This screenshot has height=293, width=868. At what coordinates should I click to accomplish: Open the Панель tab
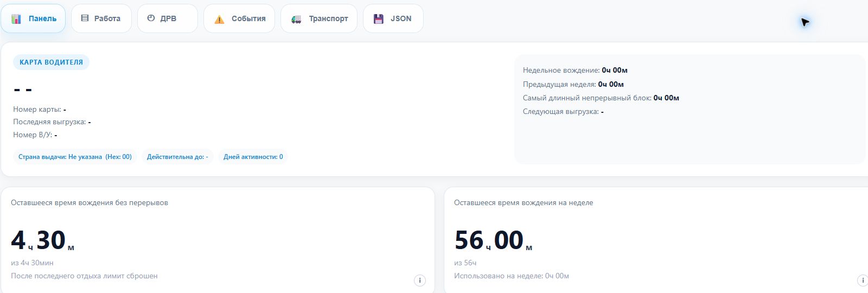point(33,18)
